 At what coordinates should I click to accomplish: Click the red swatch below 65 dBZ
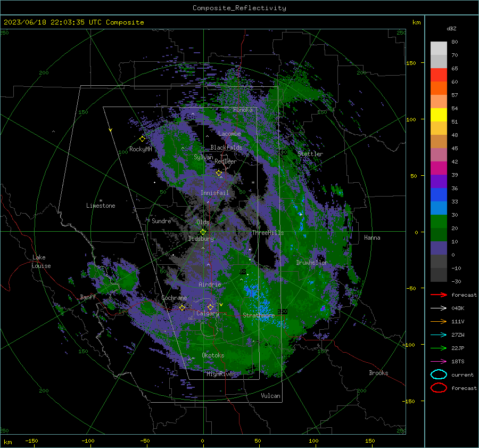pos(439,75)
